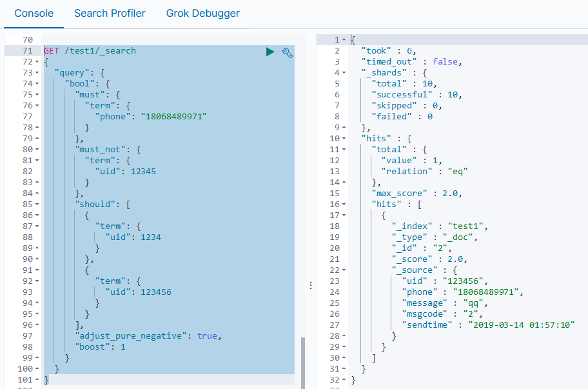The image size is (588, 389).
Task: Click the uid value 123456 in query
Action: [x=156, y=292]
